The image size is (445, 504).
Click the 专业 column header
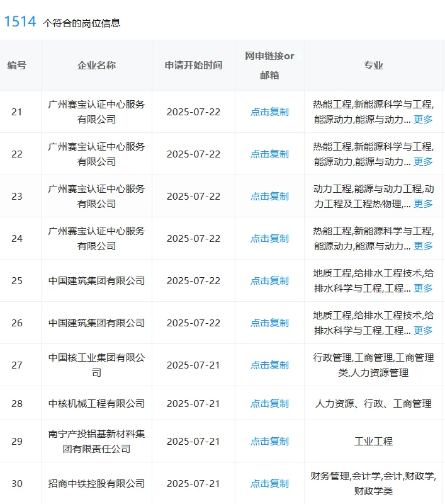pos(373,66)
